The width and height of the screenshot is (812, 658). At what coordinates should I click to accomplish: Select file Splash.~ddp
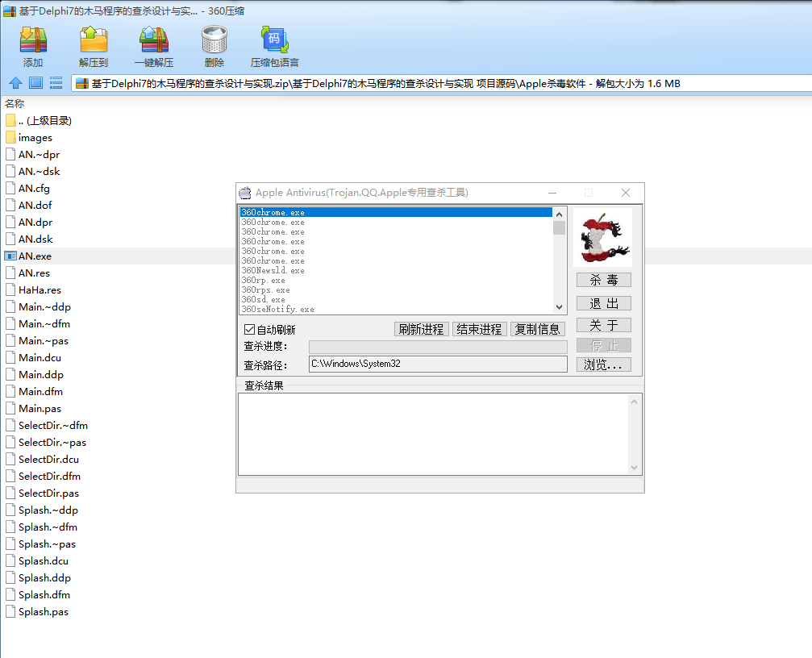42,510
